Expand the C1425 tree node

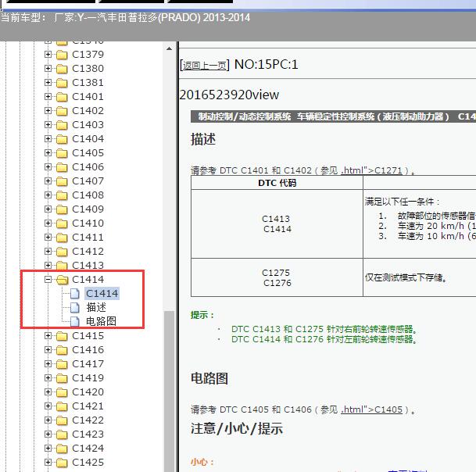tap(48, 462)
